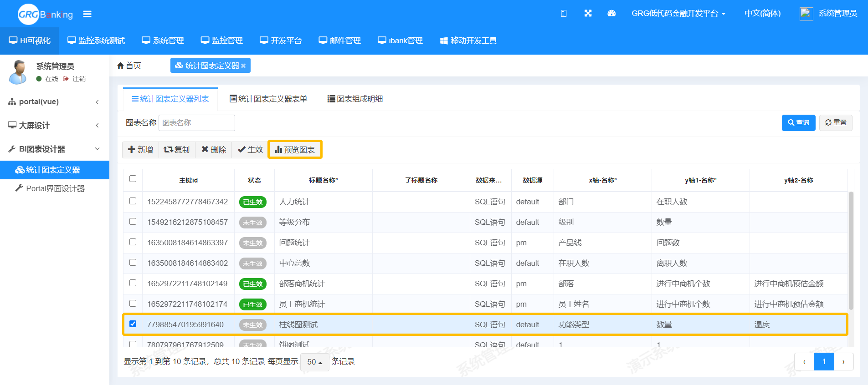The image size is (868, 385).
Task: Switch language via 中文(简体)
Action: 762,14
